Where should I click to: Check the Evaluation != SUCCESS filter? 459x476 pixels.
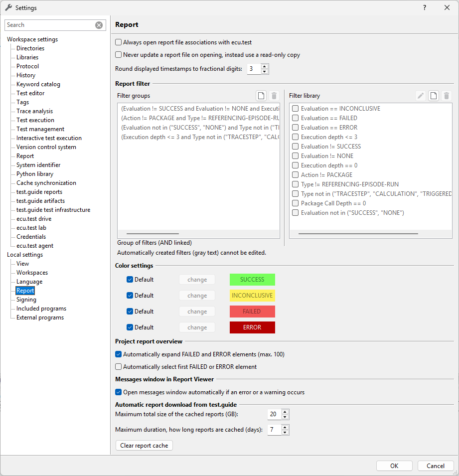point(296,147)
